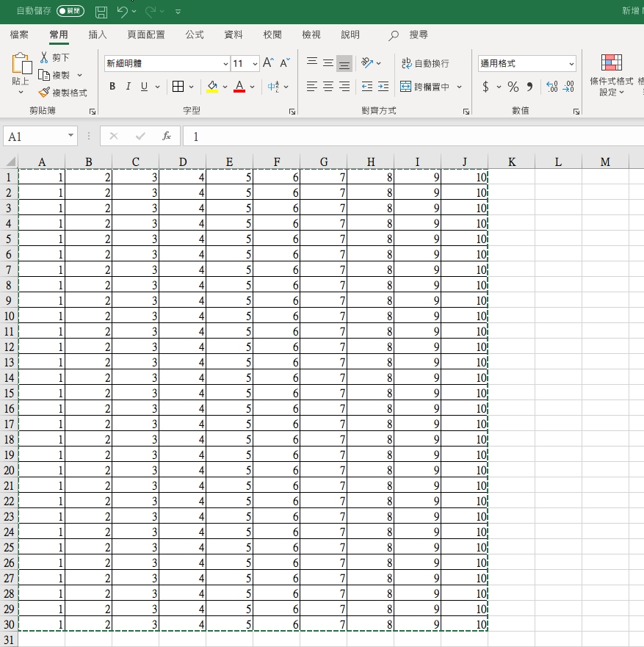
Task: Click the Format Painter brush icon
Action: [44, 93]
